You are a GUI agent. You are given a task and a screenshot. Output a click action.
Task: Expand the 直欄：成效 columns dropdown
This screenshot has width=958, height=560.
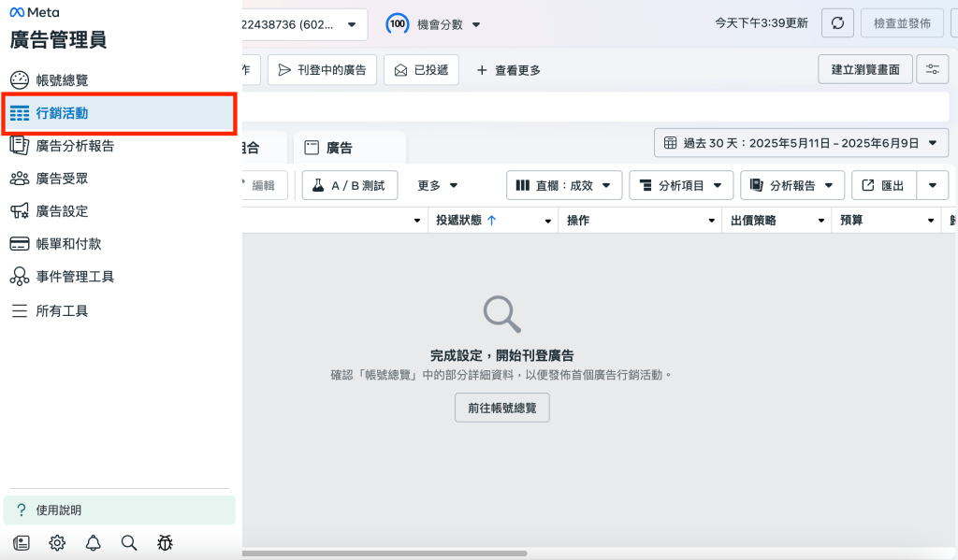tap(564, 185)
